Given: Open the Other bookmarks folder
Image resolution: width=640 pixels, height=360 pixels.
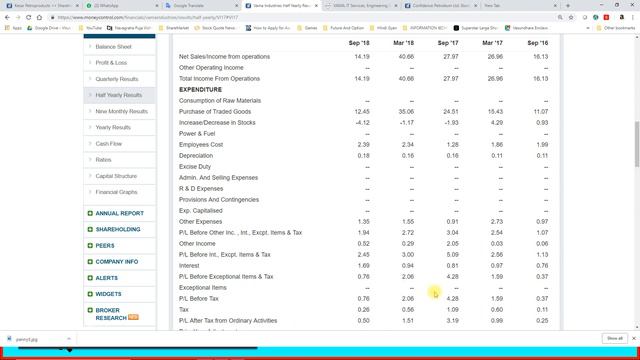Looking at the screenshot, I should pyautogui.click(x=616, y=28).
